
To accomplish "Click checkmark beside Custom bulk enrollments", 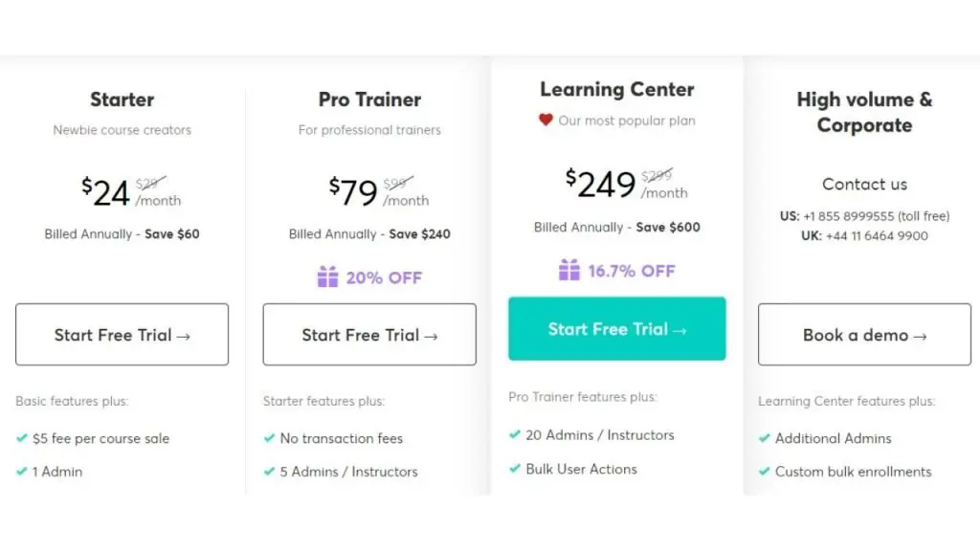I will coord(765,472).
